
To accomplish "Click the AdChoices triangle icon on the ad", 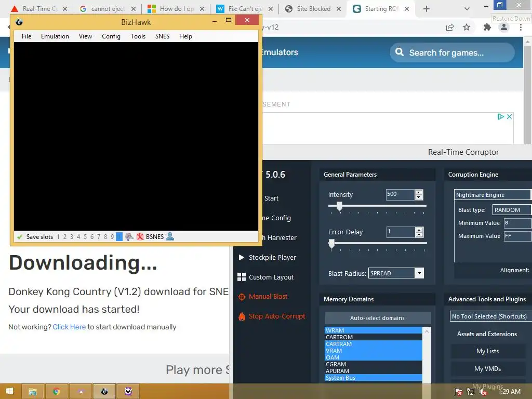I will [500, 117].
